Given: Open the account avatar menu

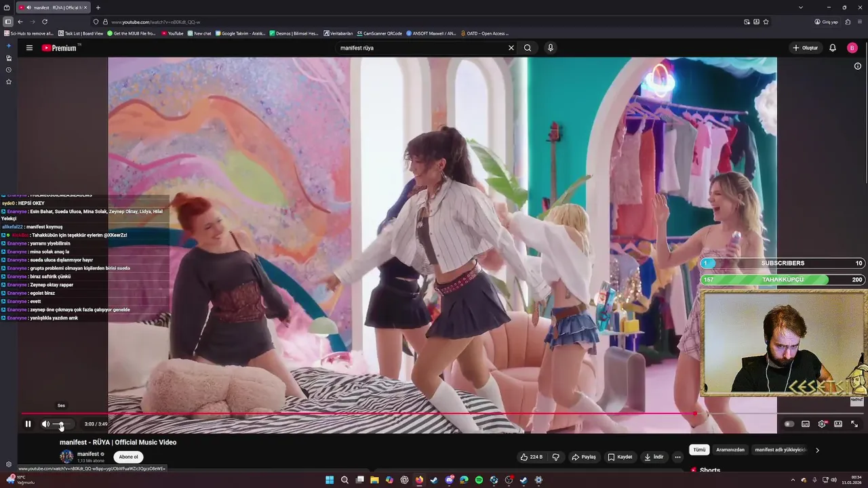Looking at the screenshot, I should (852, 48).
